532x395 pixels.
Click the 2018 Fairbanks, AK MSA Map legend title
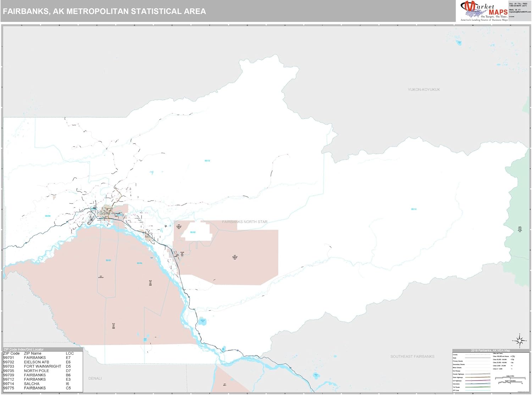coord(490,351)
